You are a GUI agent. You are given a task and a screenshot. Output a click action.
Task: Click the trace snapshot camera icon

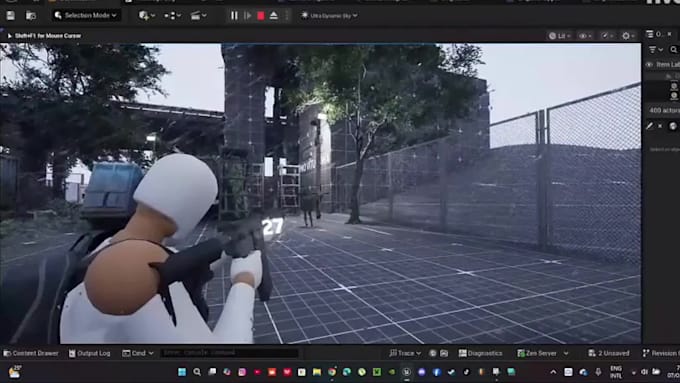(444, 354)
